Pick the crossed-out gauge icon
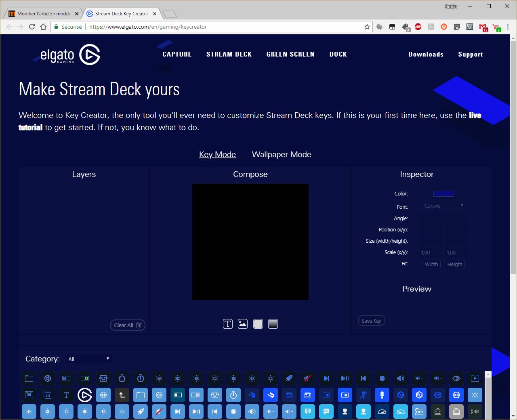Image resolution: width=517 pixels, height=420 pixels. (x=401, y=412)
